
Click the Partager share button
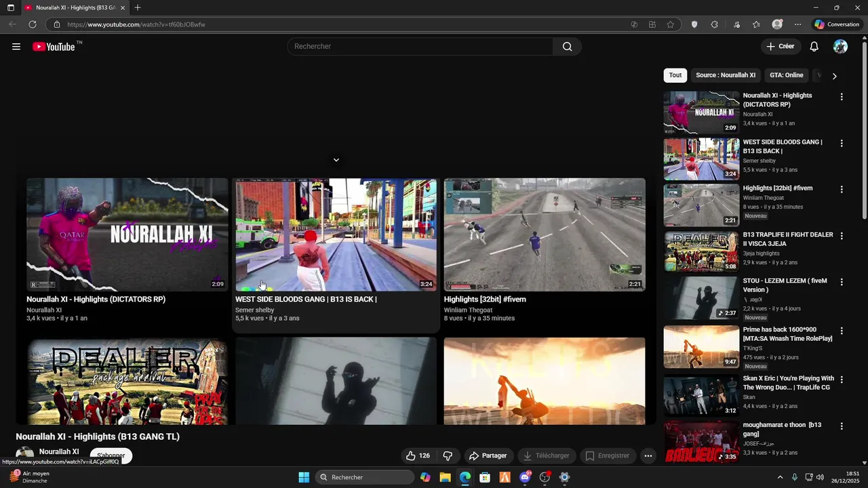click(488, 455)
